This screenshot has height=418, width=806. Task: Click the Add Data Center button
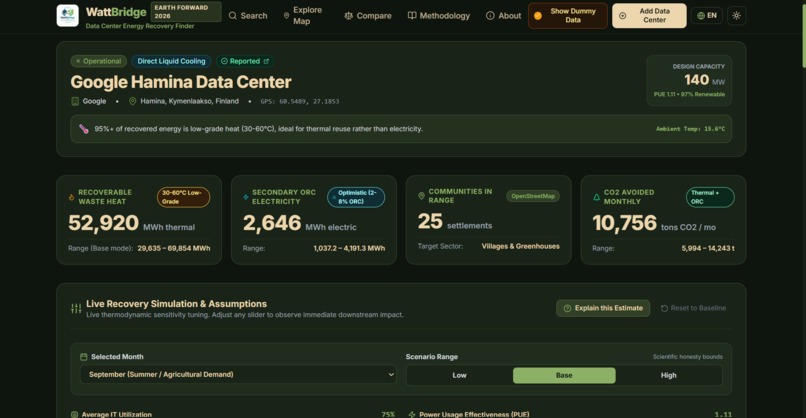point(649,15)
